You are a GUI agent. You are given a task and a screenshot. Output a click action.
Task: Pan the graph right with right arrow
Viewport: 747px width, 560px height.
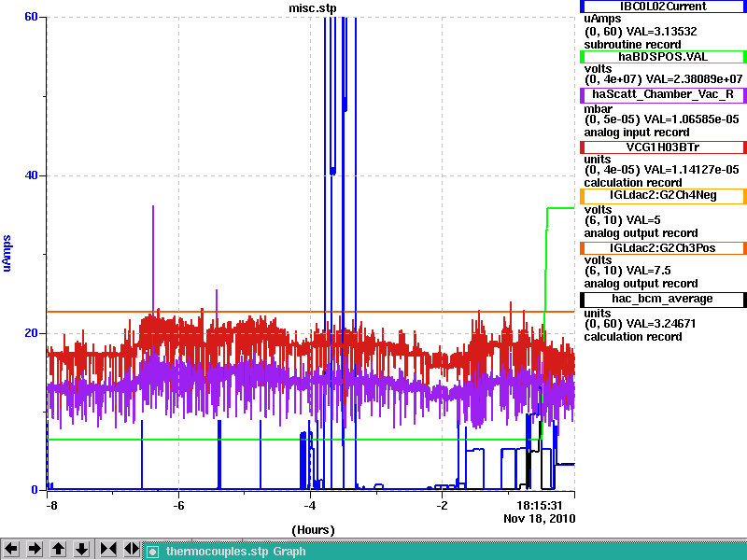point(35,549)
